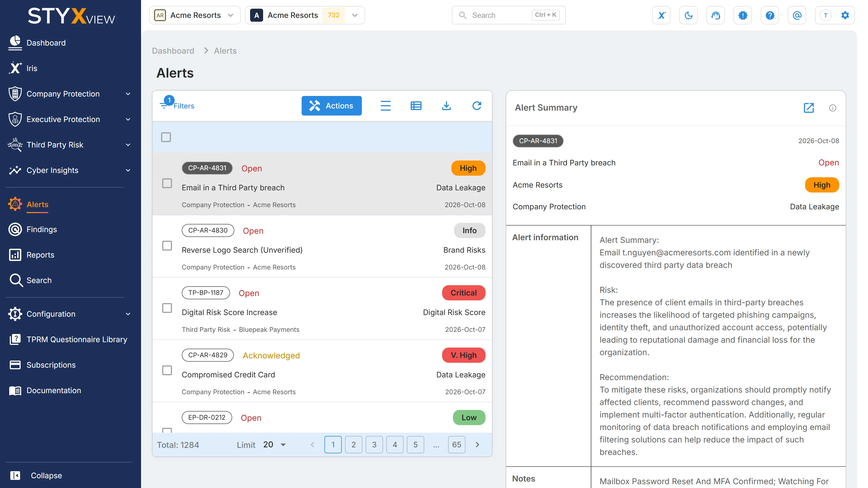The height and width of the screenshot is (488, 868).
Task: Toggle dark mode moon icon
Action: [688, 15]
